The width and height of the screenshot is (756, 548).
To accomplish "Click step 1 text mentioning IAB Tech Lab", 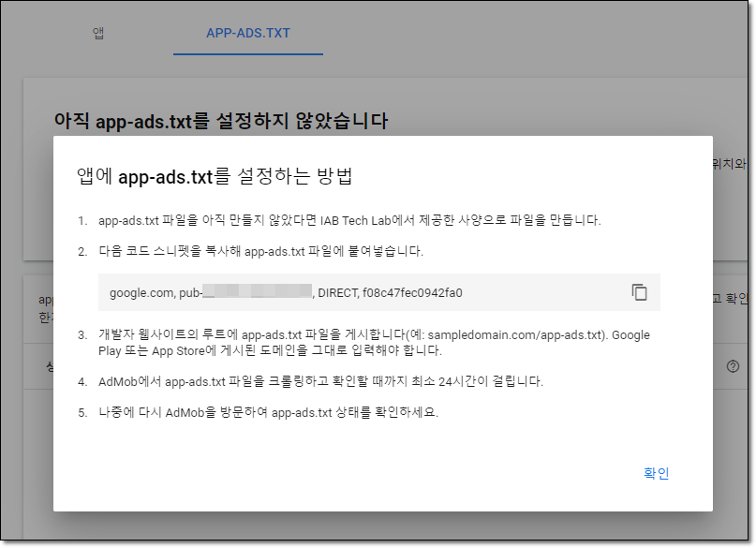I will pos(349,220).
